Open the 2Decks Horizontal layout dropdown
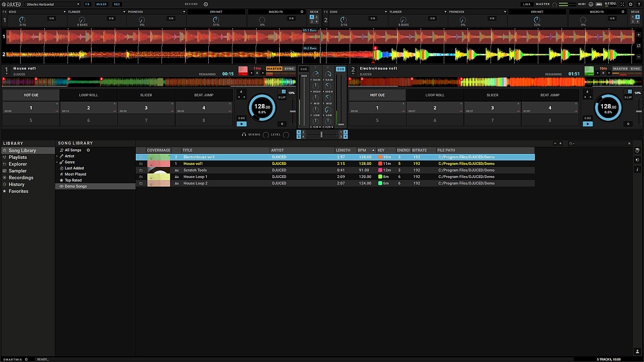Screen dimensions: 644x362 coord(53,4)
